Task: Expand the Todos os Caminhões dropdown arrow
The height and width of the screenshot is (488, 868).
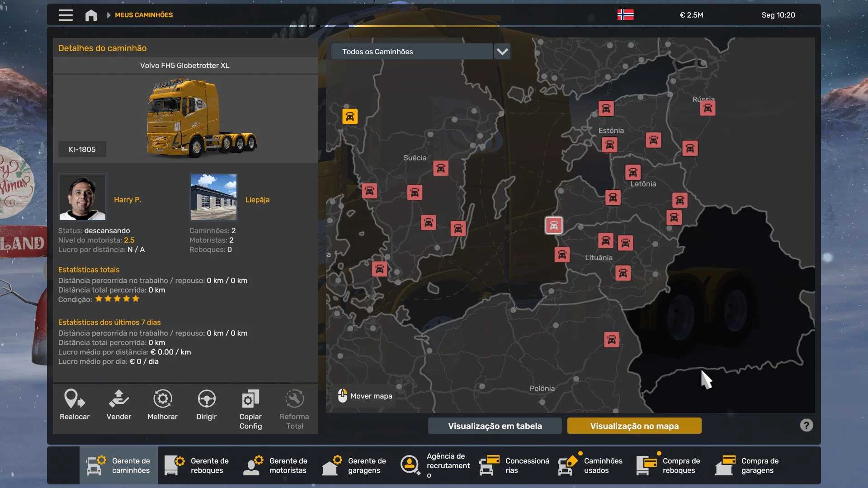Action: (502, 52)
